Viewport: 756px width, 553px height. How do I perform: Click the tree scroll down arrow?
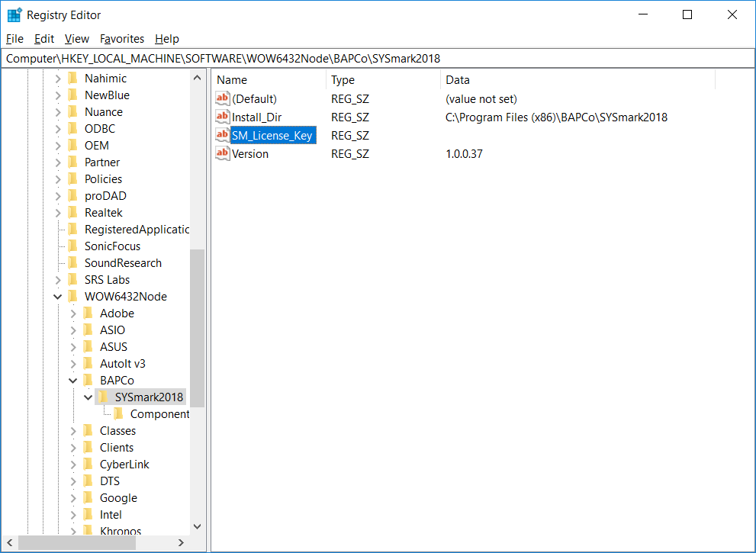[x=197, y=526]
